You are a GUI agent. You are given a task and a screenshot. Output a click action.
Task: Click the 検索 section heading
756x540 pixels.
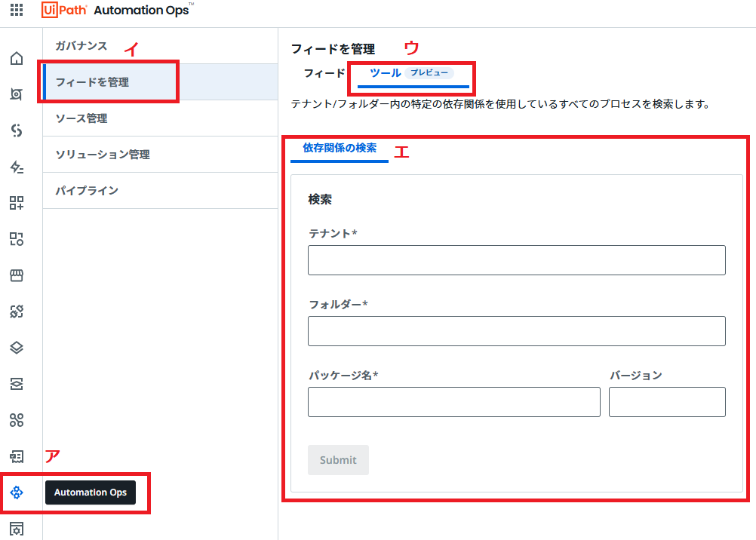(320, 199)
